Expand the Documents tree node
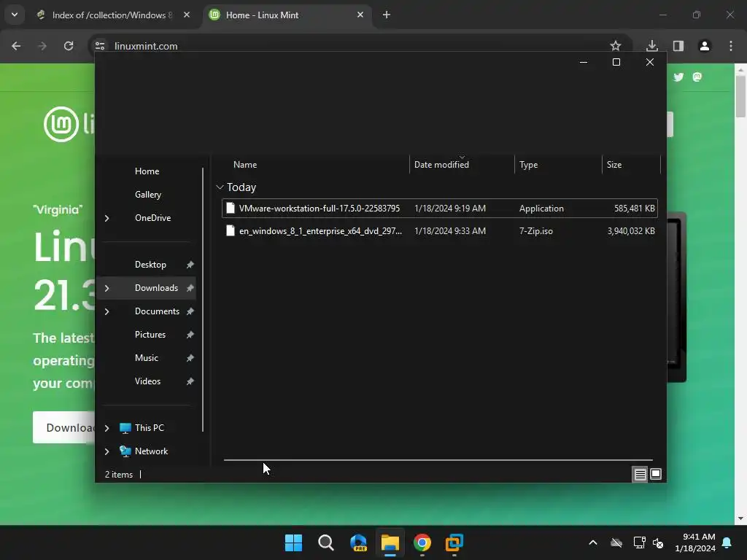 click(107, 311)
